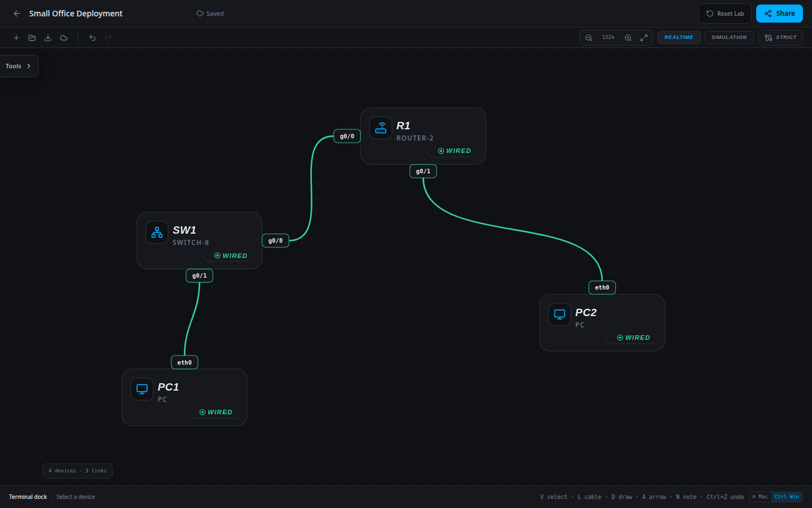The width and height of the screenshot is (812, 508).
Task: Click the ROUTER-2 label
Action: [415, 138]
